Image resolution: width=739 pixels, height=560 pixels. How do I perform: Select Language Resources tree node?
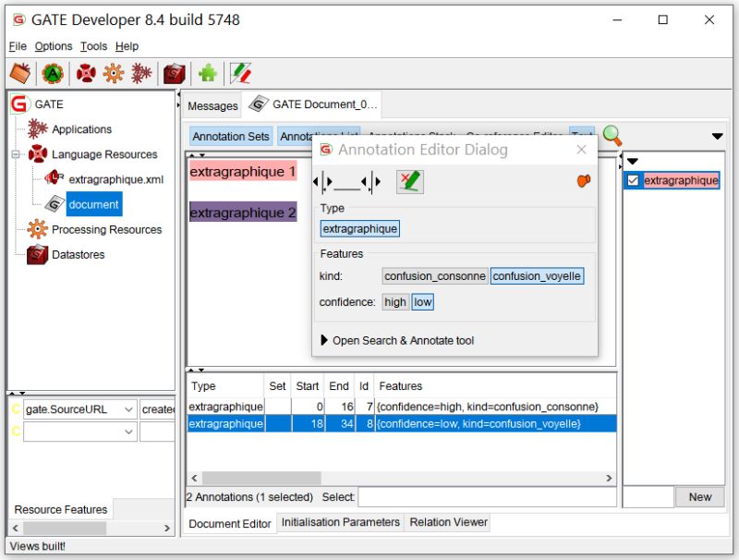point(104,154)
